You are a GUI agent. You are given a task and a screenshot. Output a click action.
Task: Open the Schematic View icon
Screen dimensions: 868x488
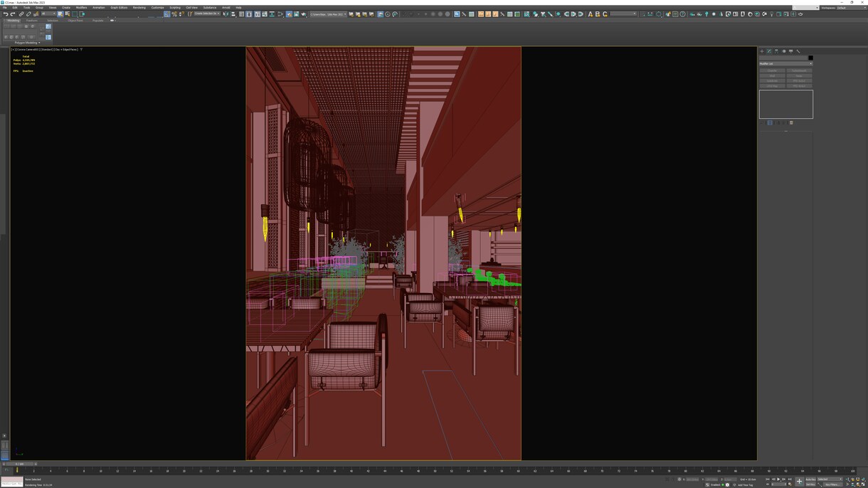point(272,14)
